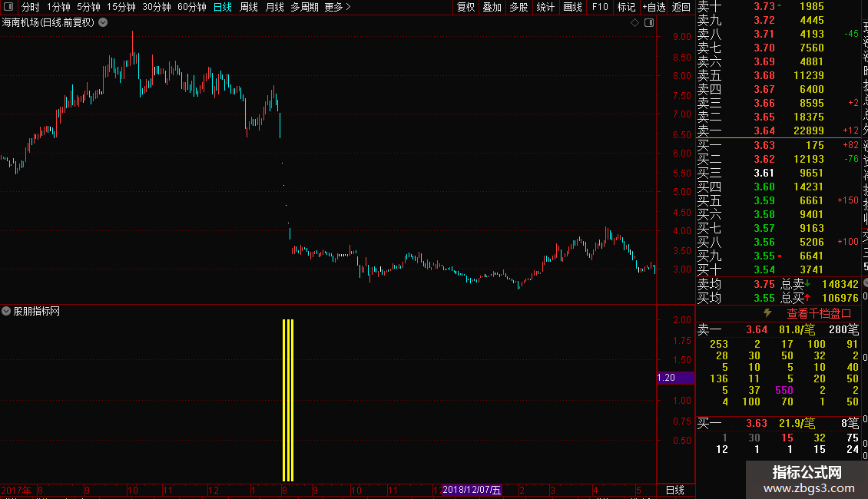
Task: Click the 卖均 average price 3.75
Action: click(x=764, y=284)
